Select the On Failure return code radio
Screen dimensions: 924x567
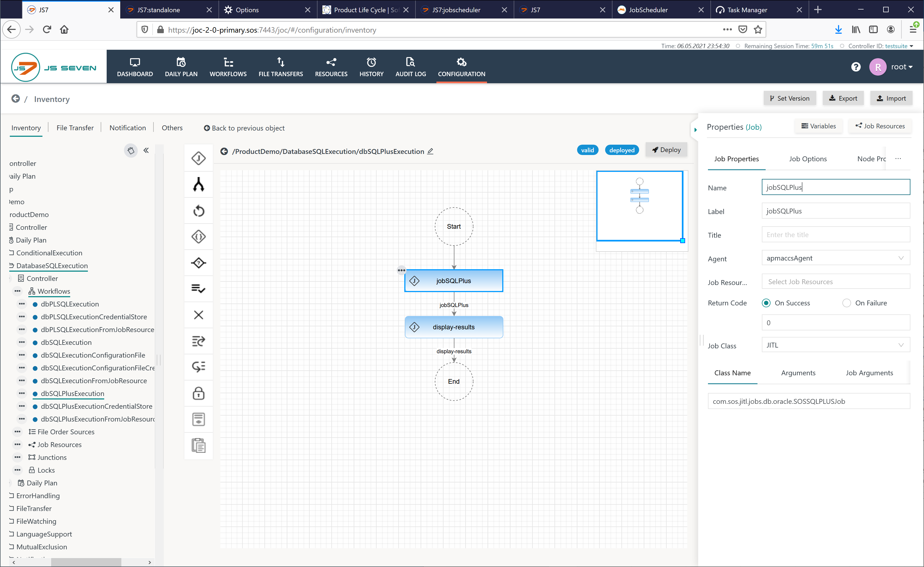pos(846,303)
